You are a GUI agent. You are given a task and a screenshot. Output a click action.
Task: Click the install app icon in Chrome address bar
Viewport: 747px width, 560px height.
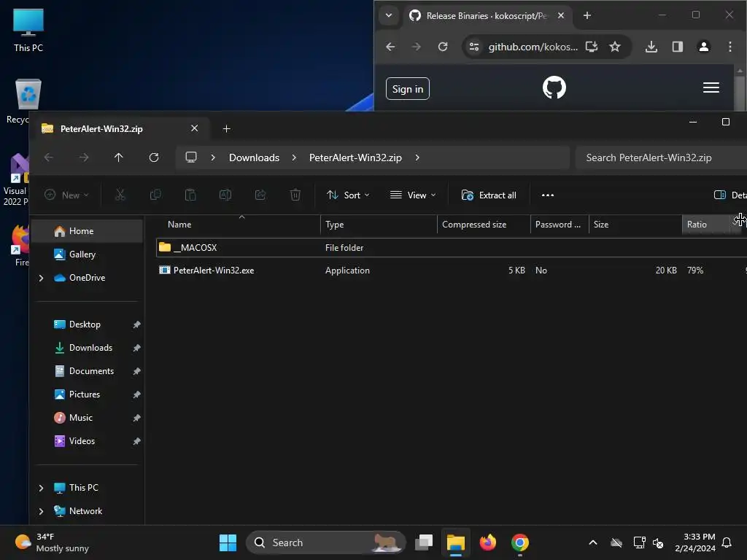(x=591, y=47)
